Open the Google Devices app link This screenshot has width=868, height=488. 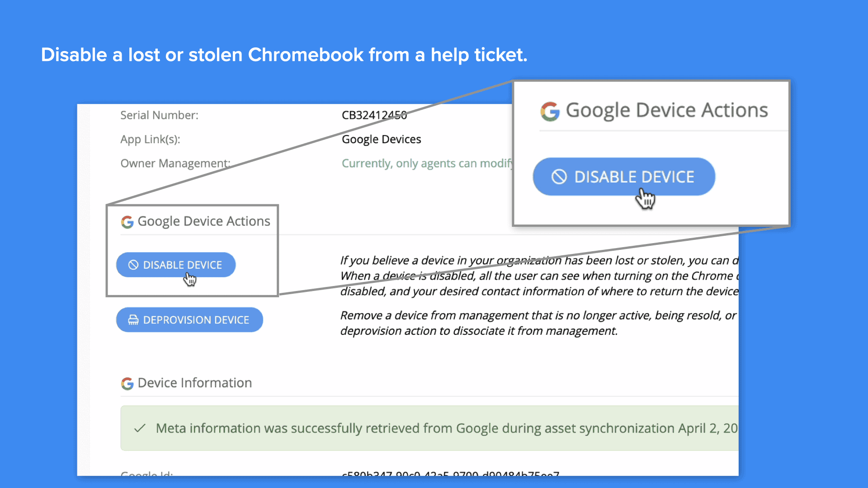pyautogui.click(x=381, y=139)
